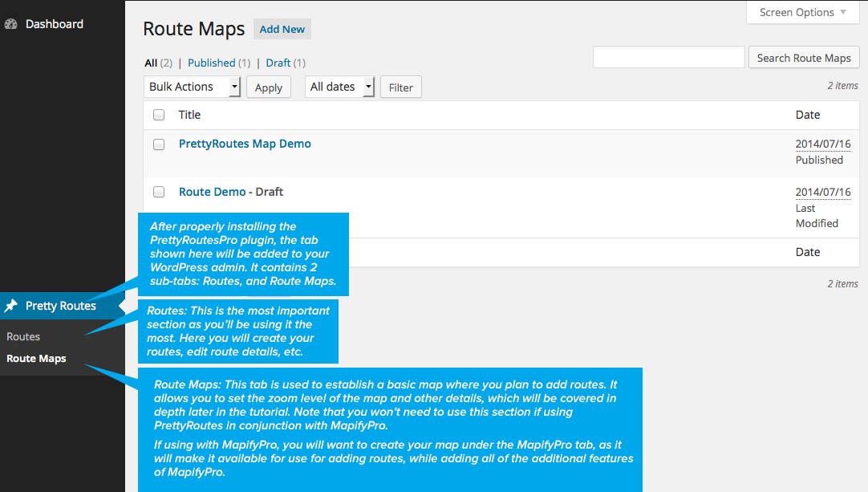
Task: Filter the list by Draft status
Action: click(278, 63)
